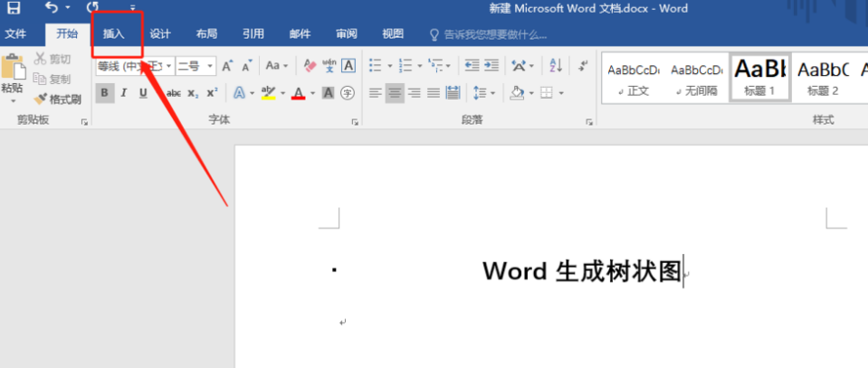Image resolution: width=868 pixels, height=368 pixels.
Task: Apply yellow text highlight color
Action: [x=268, y=93]
